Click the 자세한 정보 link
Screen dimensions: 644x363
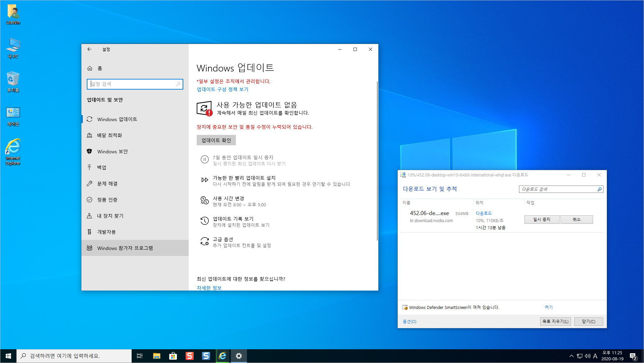point(209,288)
